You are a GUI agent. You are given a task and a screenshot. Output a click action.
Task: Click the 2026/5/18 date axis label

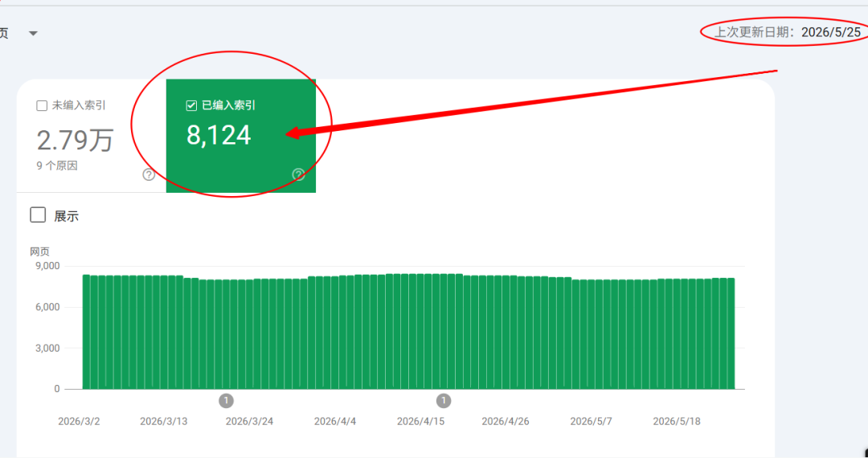coord(677,422)
